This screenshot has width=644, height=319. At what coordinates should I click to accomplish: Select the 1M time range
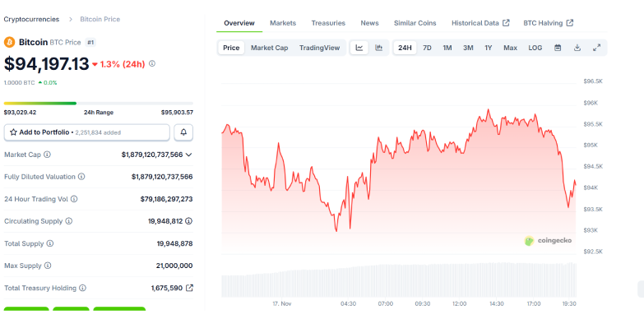pos(447,48)
